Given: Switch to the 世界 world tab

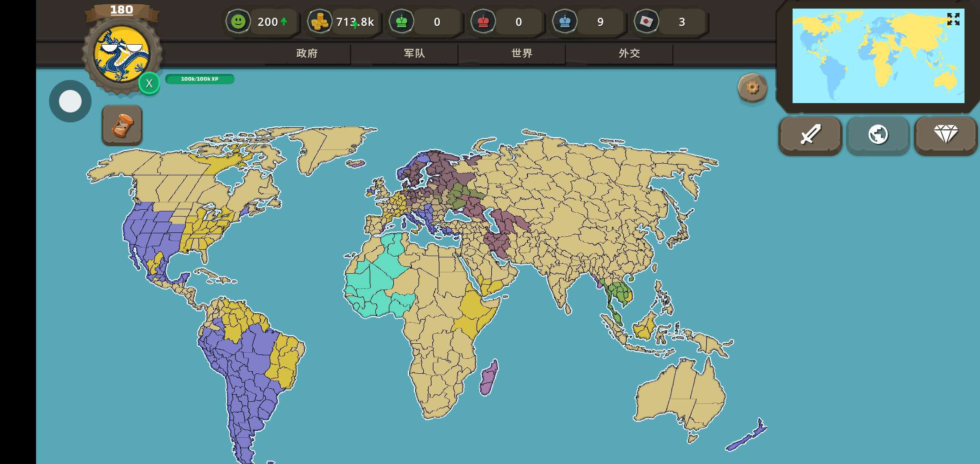Looking at the screenshot, I should pyautogui.click(x=522, y=53).
